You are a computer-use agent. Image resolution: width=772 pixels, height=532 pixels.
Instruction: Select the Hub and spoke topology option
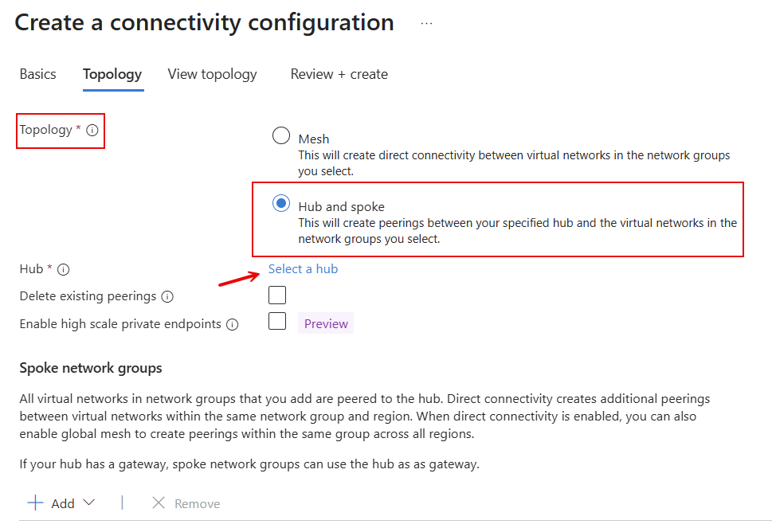(280, 203)
